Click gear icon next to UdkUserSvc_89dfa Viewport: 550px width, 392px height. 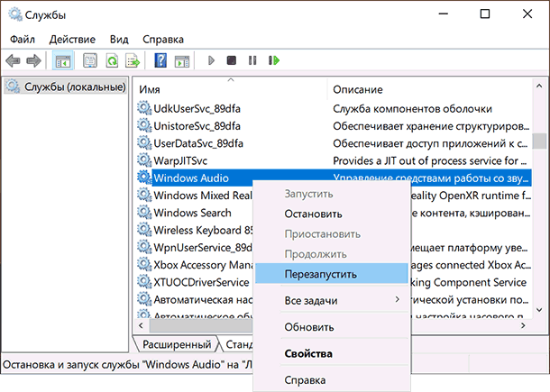point(144,108)
